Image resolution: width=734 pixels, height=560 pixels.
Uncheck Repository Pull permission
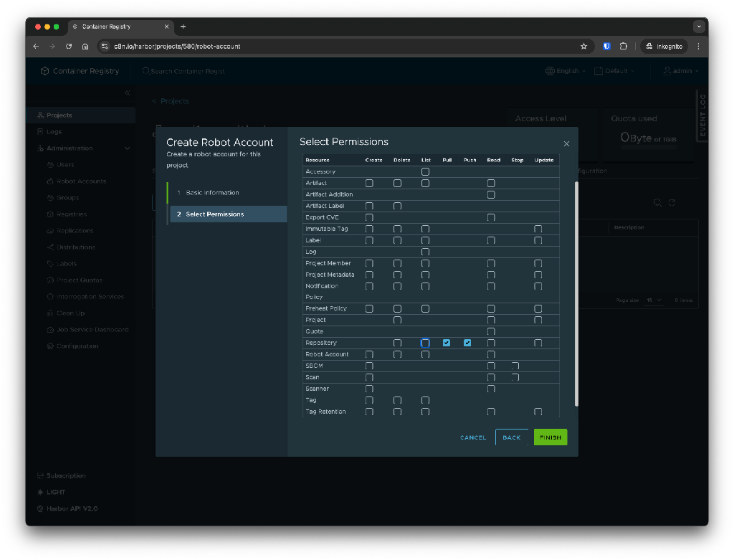[x=447, y=343]
